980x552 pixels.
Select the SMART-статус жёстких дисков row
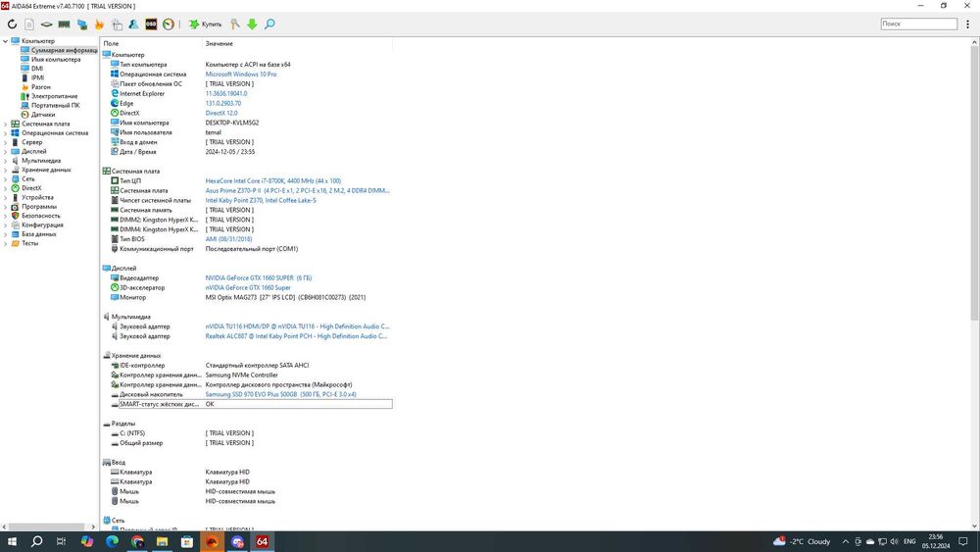click(251, 405)
